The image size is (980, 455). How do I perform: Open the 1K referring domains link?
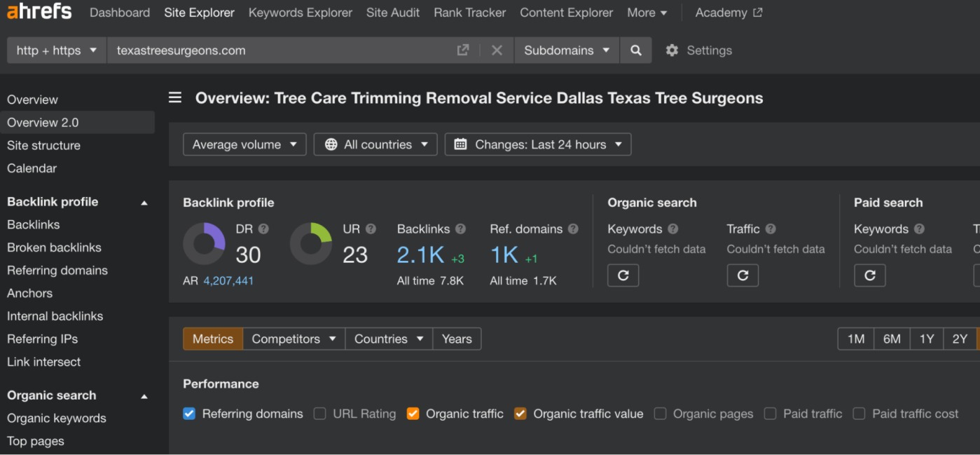point(504,254)
